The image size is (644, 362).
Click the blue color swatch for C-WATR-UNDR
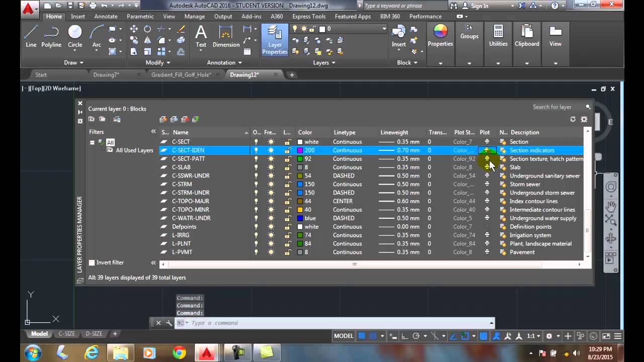(x=300, y=218)
